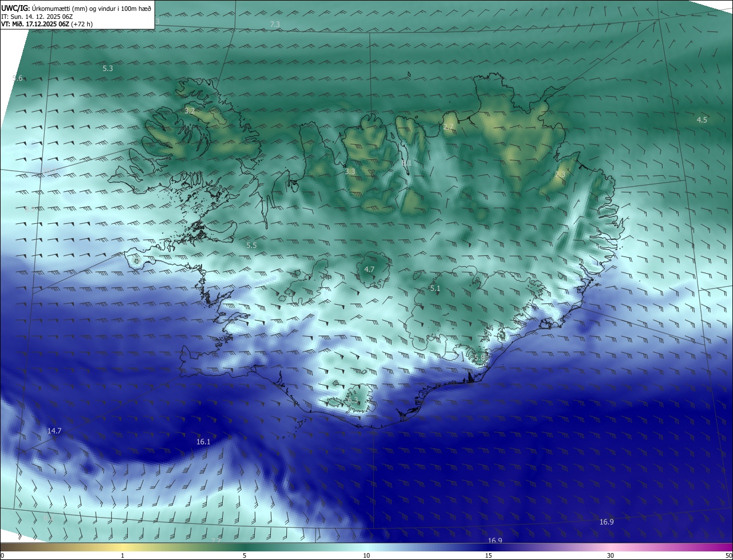The width and height of the screenshot is (733, 560).
Task: Click the 4.7 value inside the glacier outline
Action: (369, 269)
